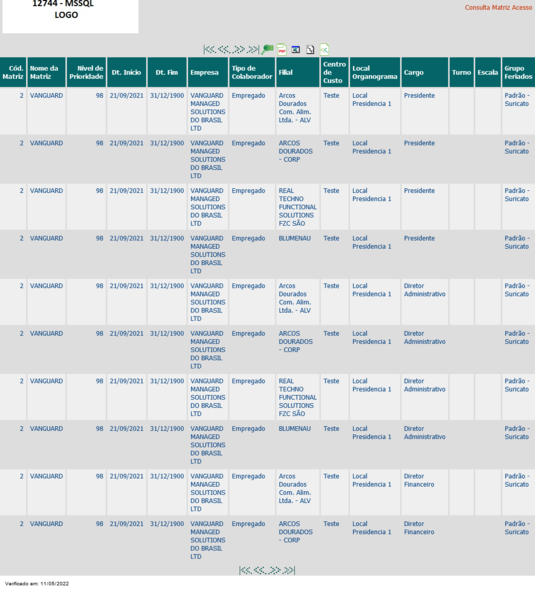This screenshot has width=535, height=591.
Task: Select Diretor Financeiro in Arcos Dourados ALV row
Action: 418,480
